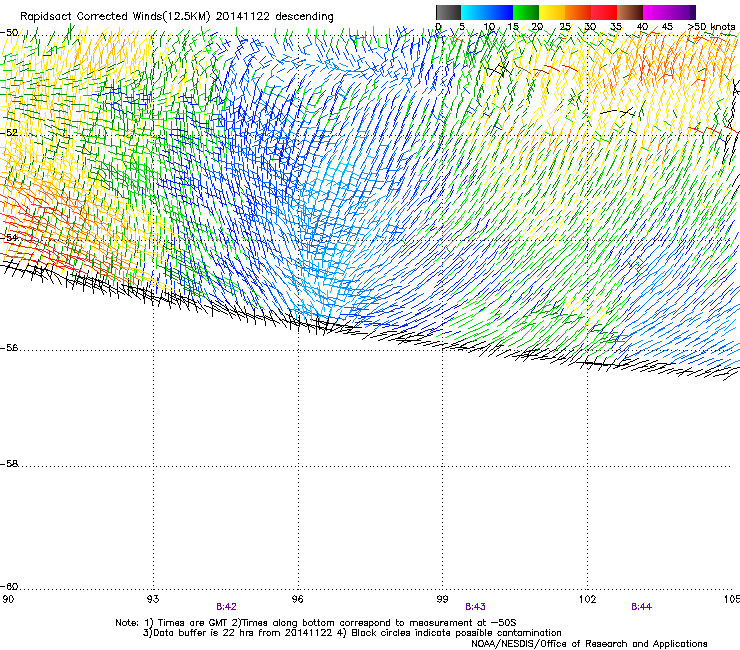Click the orange 25-30 knots legend swatch

578,12
